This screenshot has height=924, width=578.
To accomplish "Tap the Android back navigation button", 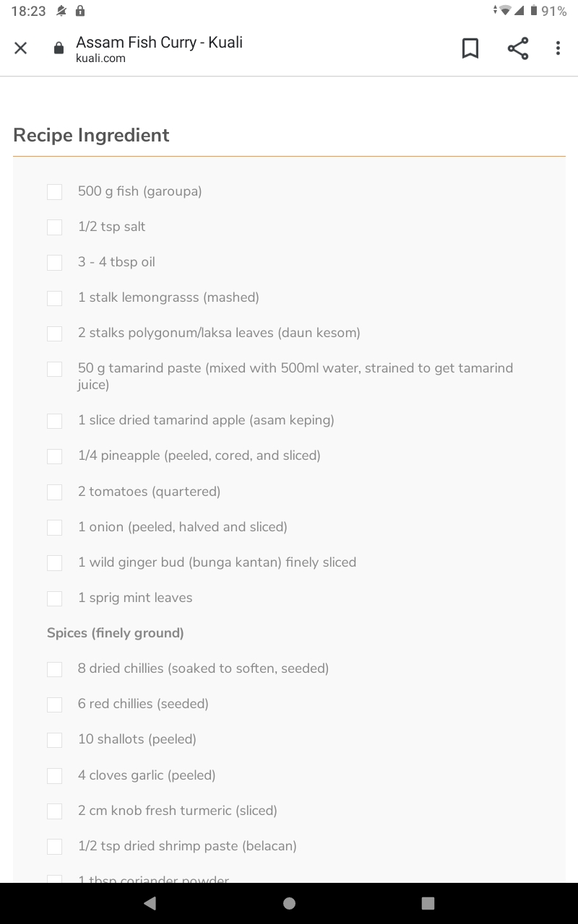I will tap(150, 902).
